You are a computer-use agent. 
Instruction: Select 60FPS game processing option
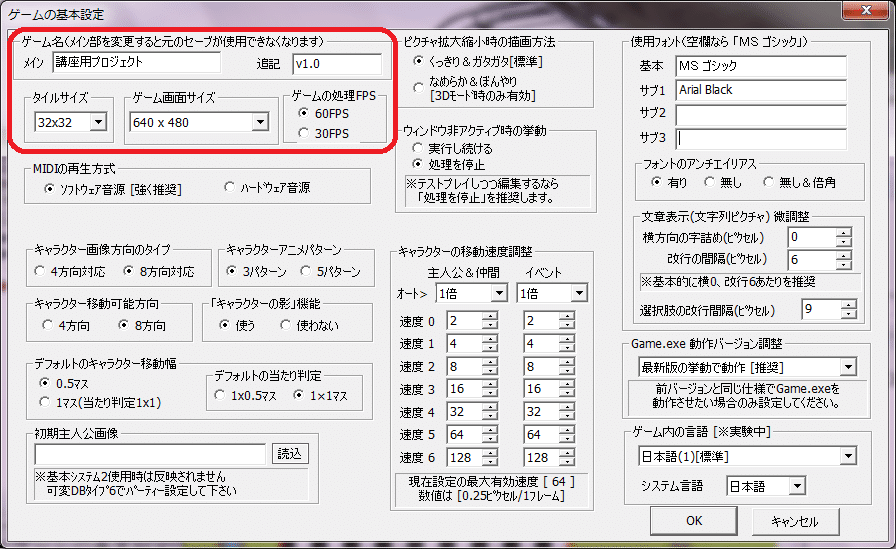pos(304,113)
